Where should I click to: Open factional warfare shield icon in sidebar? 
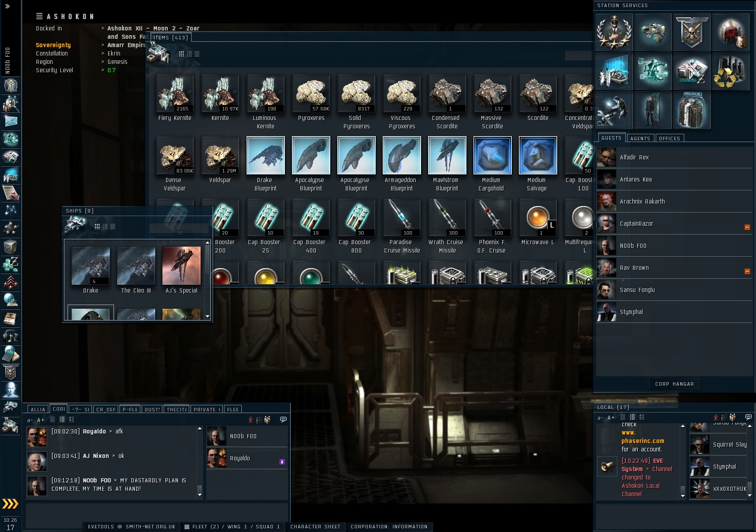(10, 371)
